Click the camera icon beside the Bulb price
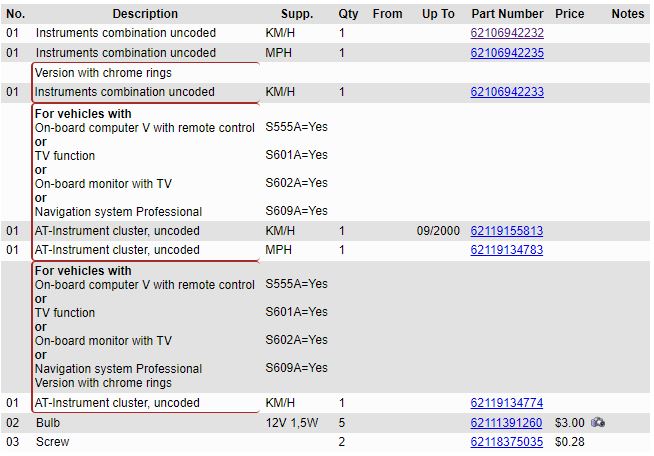The height and width of the screenshot is (456, 654). click(x=598, y=423)
